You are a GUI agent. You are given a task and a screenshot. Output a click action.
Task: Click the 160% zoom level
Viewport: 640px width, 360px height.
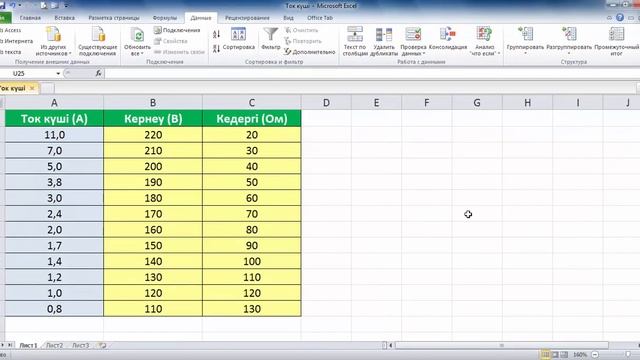tap(580, 355)
